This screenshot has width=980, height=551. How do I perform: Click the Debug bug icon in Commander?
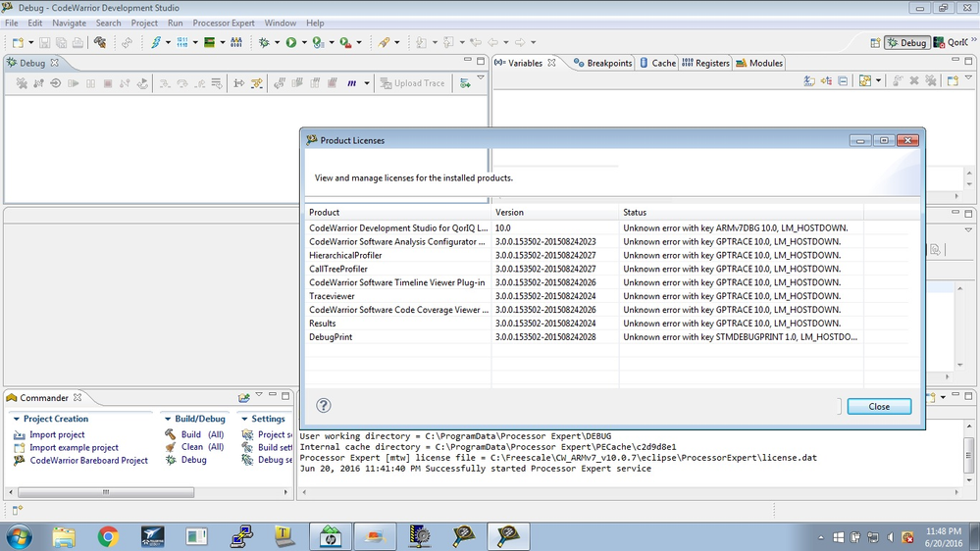(170, 460)
